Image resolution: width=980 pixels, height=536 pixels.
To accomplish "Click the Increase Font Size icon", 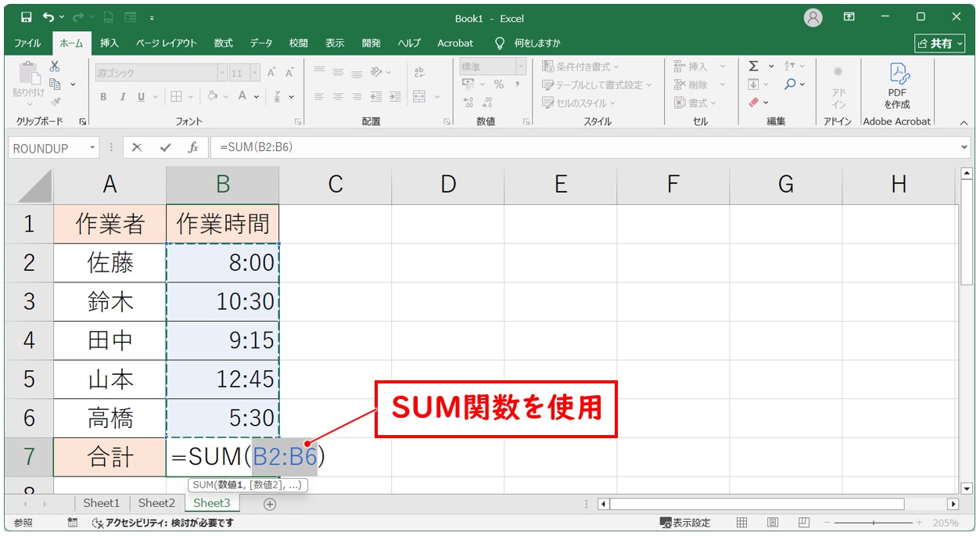I will pyautogui.click(x=271, y=73).
